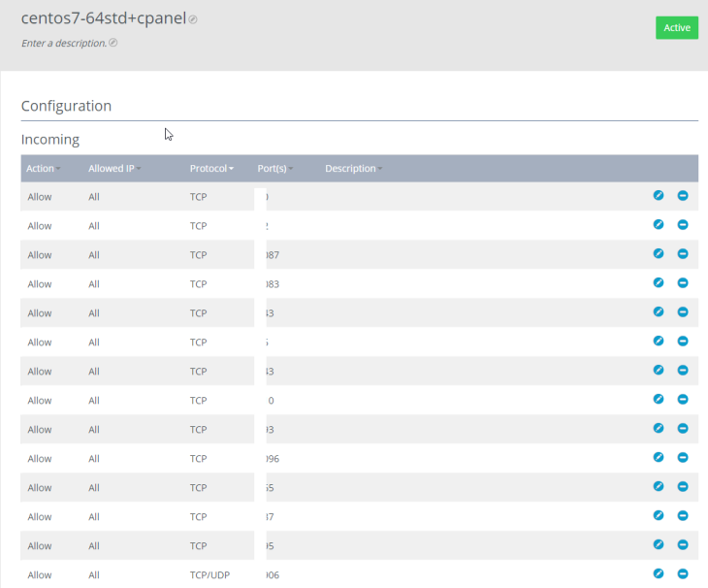Click the 'Enter a description.' placeholder text
The height and width of the screenshot is (588, 708).
tap(64, 43)
